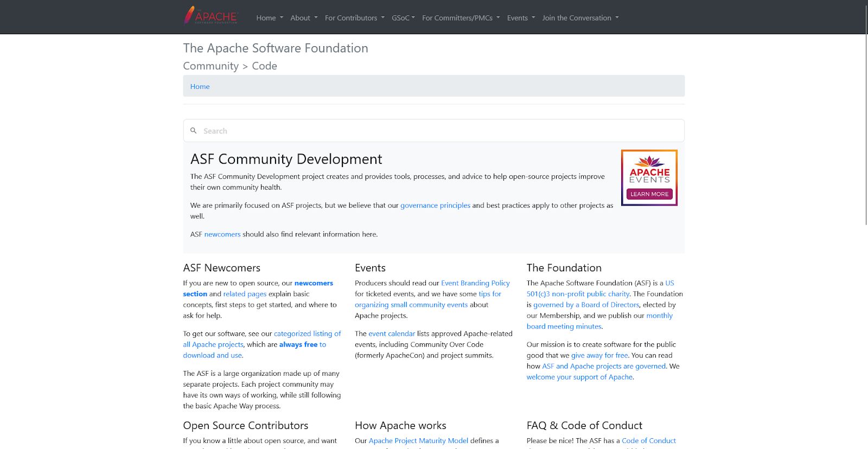
Task: Click the Community > Code subtitle
Action: tap(230, 66)
